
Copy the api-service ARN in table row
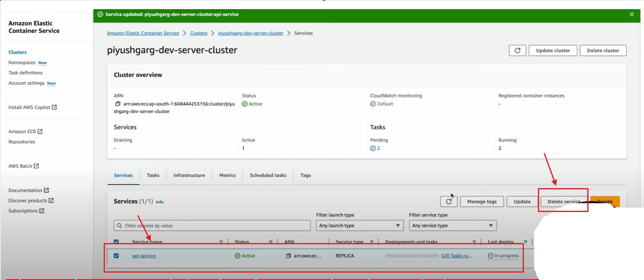[x=289, y=256]
